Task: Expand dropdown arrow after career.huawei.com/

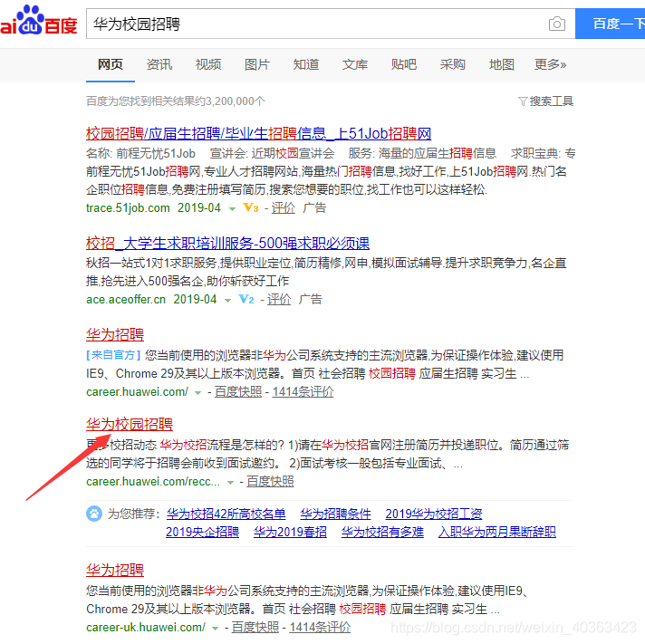Action: [197, 393]
